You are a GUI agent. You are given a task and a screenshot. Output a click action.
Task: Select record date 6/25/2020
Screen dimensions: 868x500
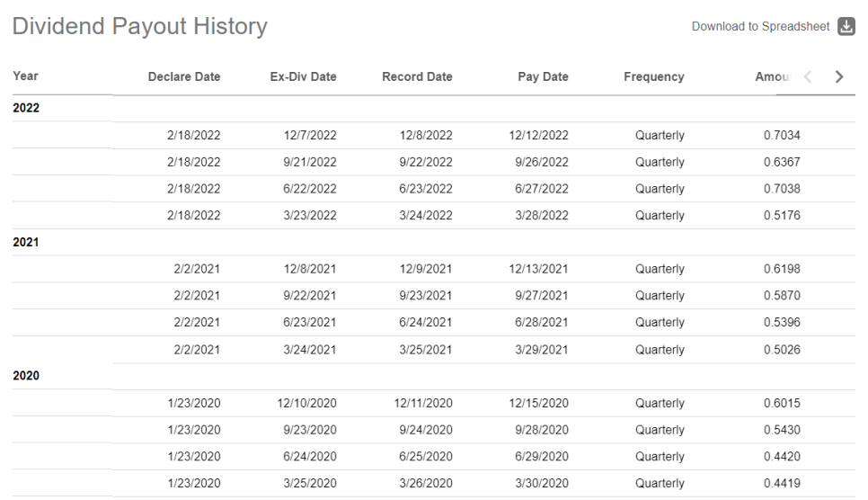click(426, 456)
